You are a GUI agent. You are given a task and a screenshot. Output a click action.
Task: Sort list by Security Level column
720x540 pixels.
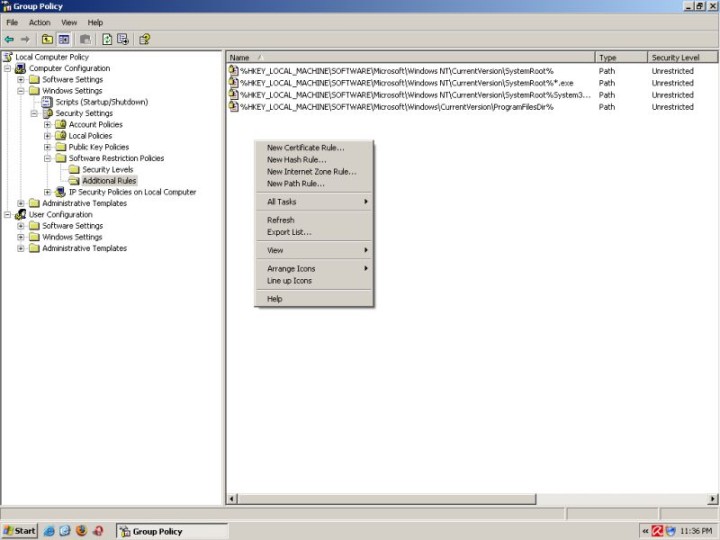coord(681,58)
